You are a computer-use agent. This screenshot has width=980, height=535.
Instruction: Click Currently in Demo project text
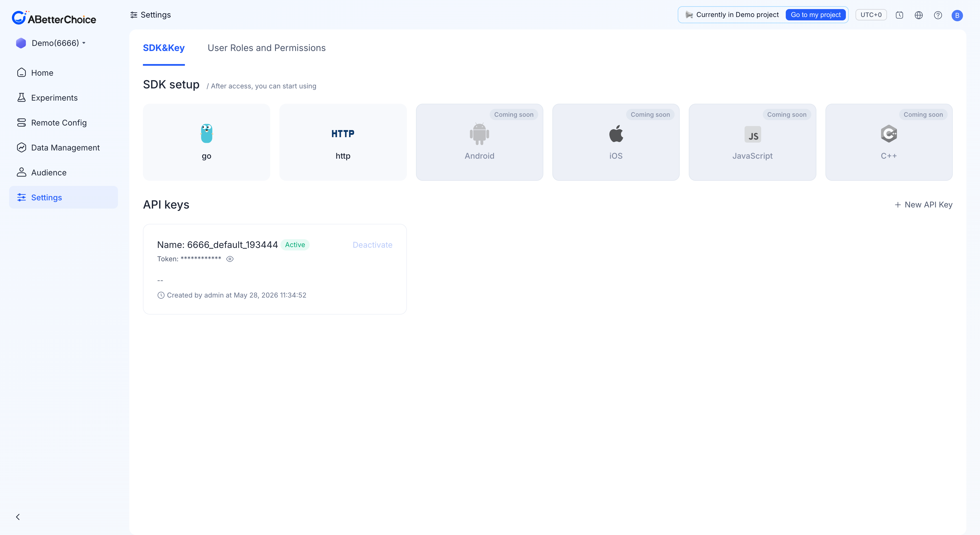click(737, 15)
